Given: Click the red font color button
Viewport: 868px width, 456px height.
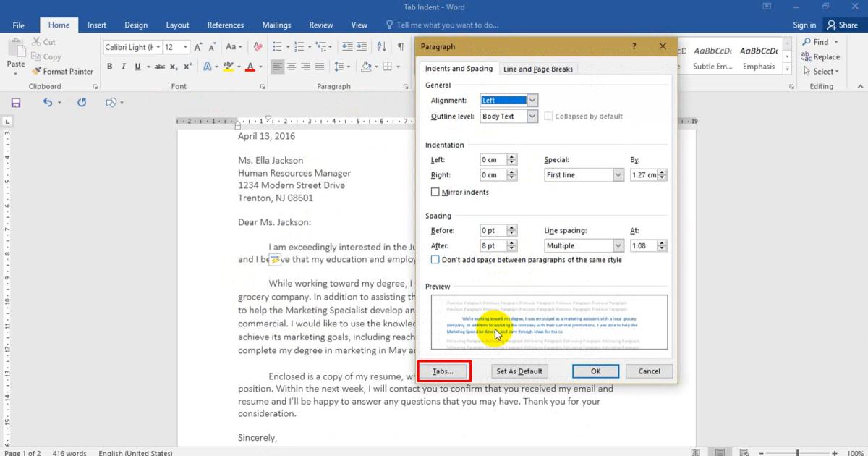Looking at the screenshot, I should [x=250, y=67].
